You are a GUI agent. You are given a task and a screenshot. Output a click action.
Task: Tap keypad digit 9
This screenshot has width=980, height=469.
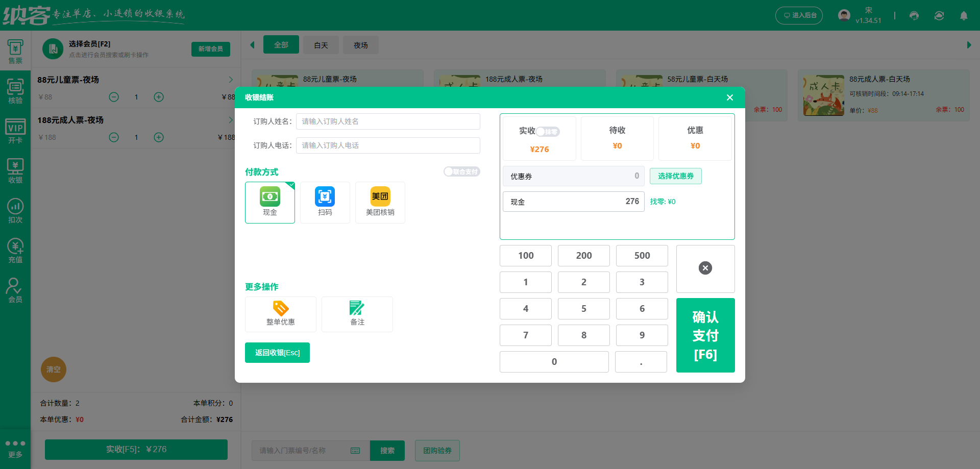(x=642, y=335)
